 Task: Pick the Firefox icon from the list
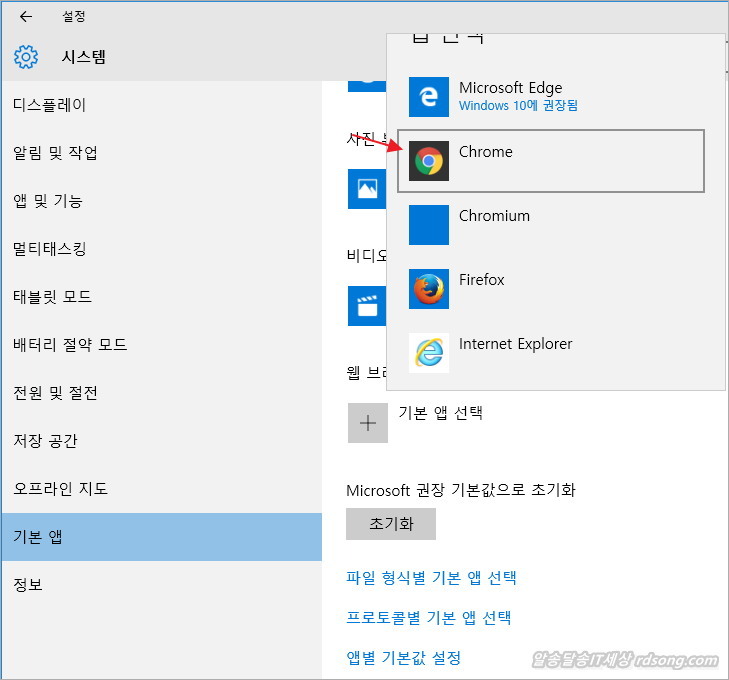click(x=429, y=289)
